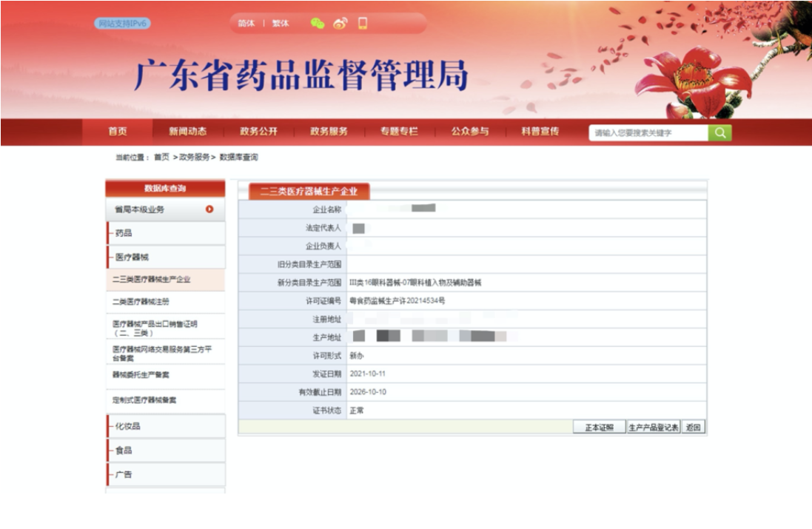Click the mobile phone version icon
The height and width of the screenshot is (529, 812).
[363, 24]
